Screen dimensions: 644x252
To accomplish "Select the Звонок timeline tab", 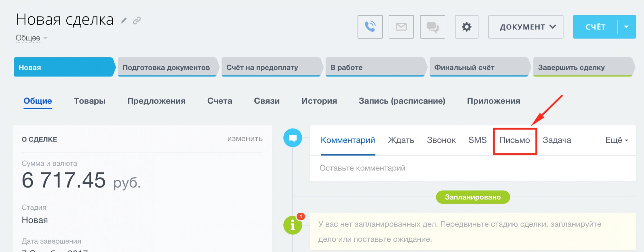I will point(441,140).
